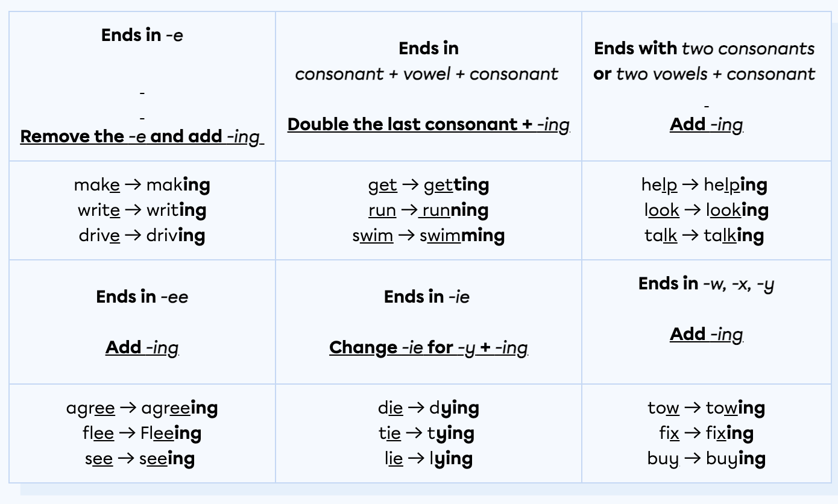Click the 'talk → talking' example

[x=704, y=235]
